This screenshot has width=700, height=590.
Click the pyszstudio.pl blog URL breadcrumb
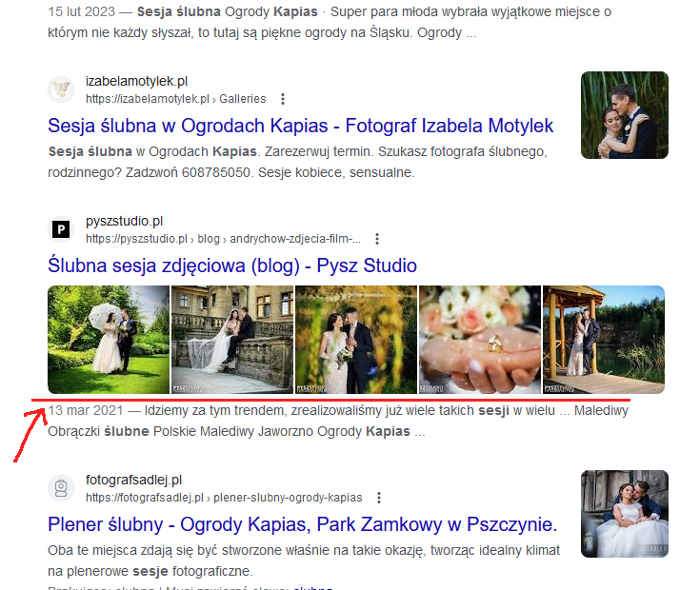223,239
